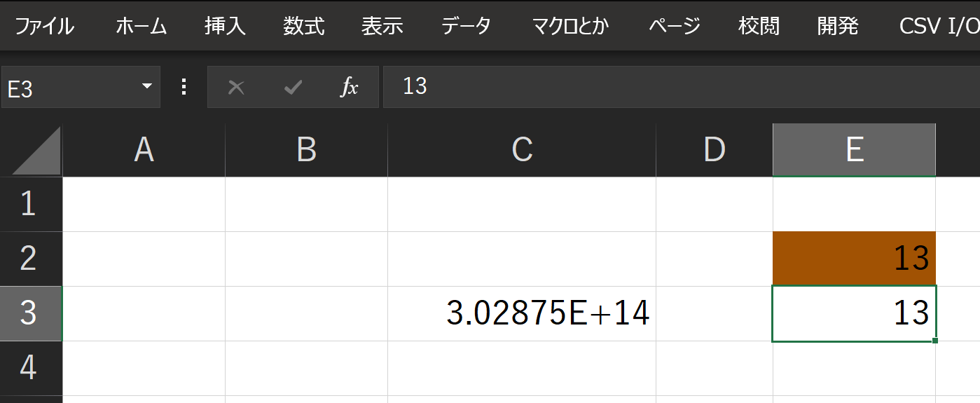Click the three-dot formula bar handle
Viewport: 980px width, 403px height.
pyautogui.click(x=184, y=87)
